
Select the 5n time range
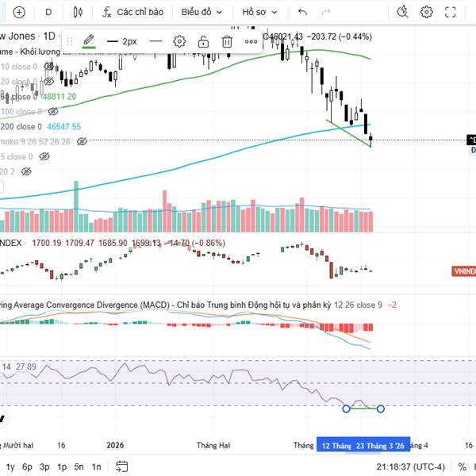click(79, 466)
